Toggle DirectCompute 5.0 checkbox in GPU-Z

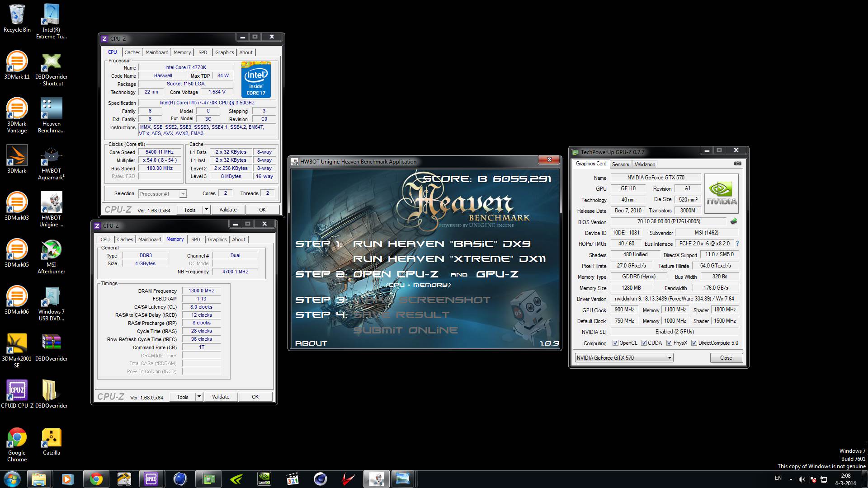click(694, 343)
